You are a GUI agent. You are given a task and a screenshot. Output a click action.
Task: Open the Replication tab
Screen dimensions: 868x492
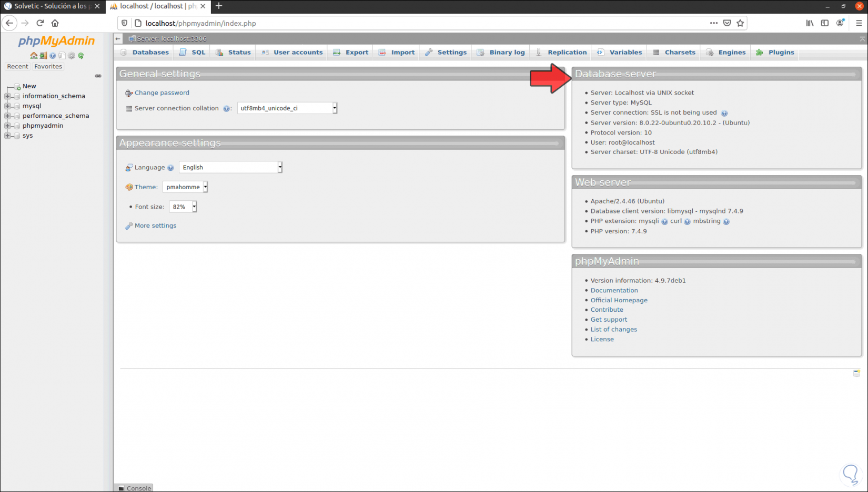(561, 53)
